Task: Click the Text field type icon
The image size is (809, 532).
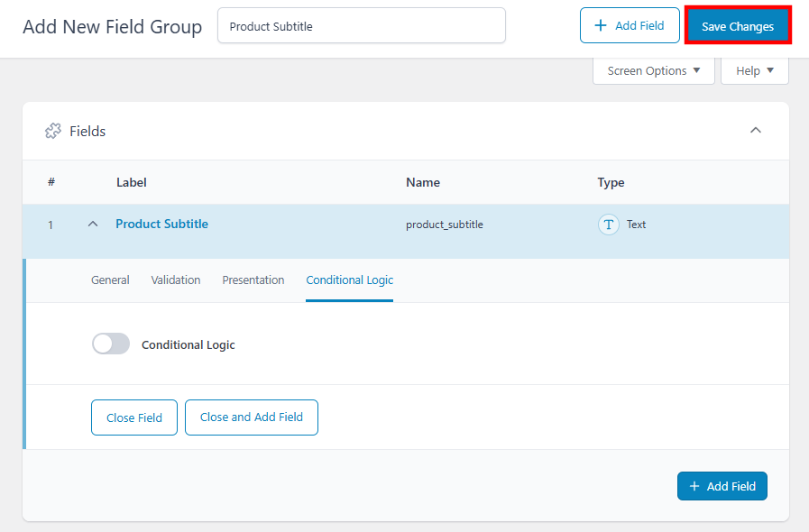Action: [608, 225]
